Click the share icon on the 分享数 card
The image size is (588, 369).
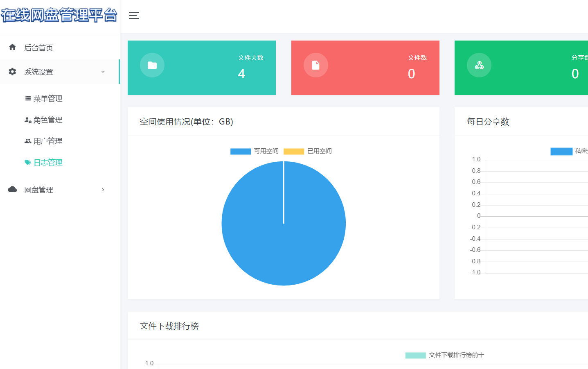(x=479, y=65)
